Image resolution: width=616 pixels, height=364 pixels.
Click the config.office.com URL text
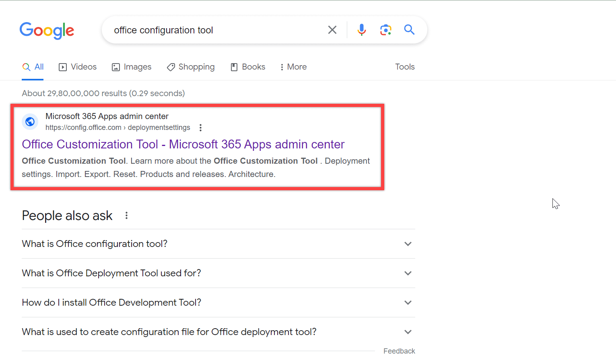point(117,128)
